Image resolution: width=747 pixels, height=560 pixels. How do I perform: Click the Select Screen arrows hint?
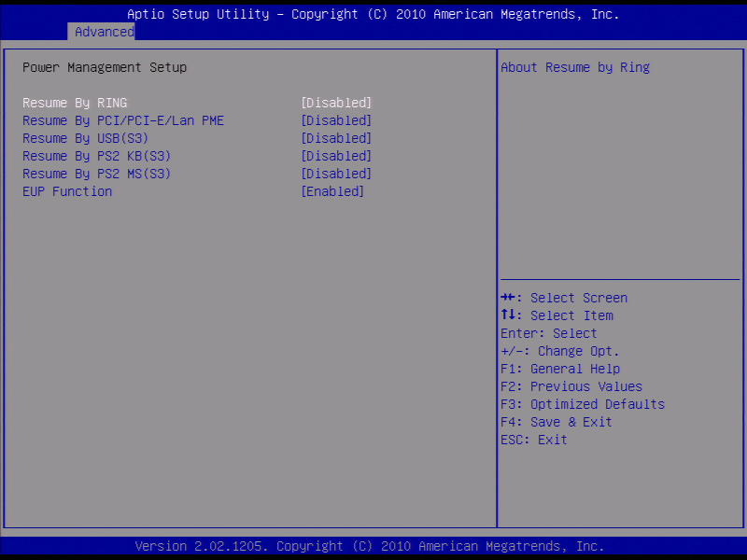tap(564, 298)
